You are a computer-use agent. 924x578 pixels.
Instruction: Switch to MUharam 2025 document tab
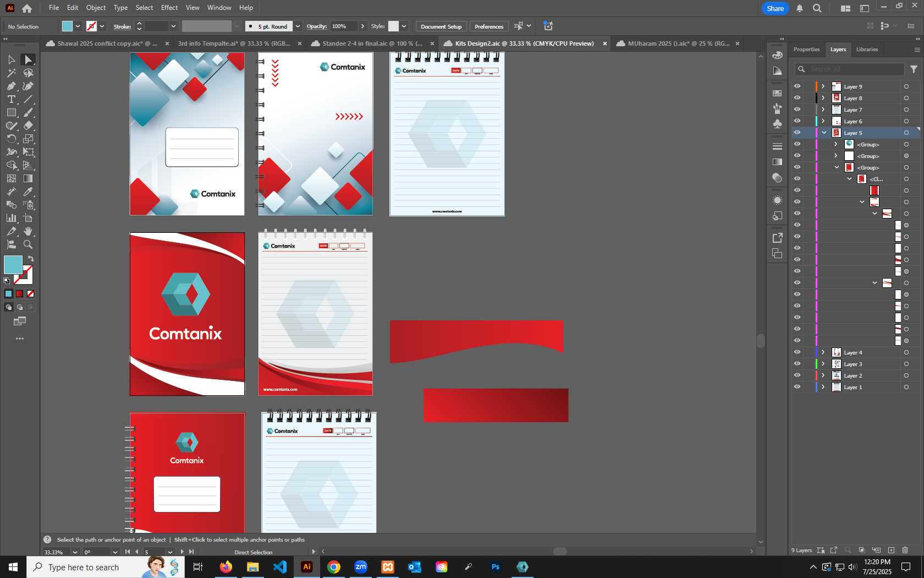click(679, 43)
